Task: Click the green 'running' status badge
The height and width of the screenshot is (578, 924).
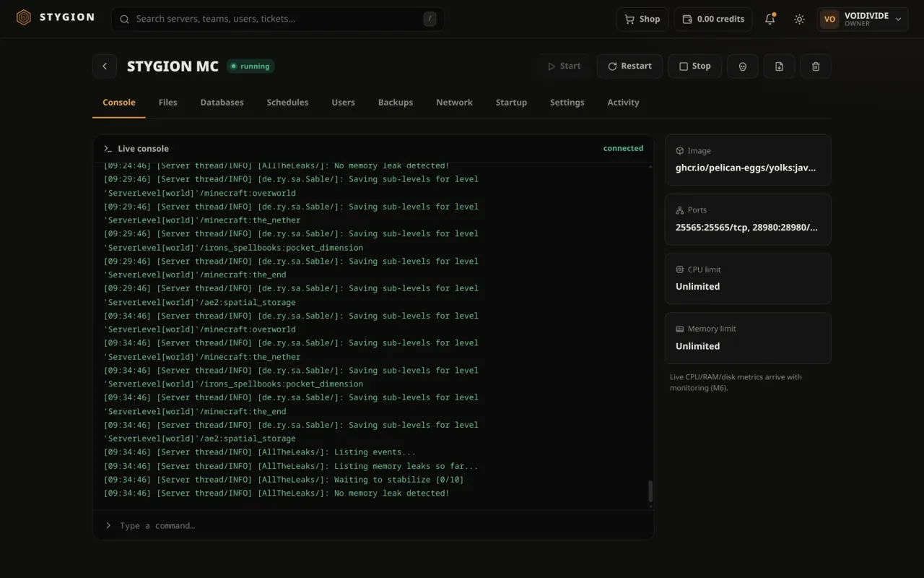Action: tap(250, 66)
